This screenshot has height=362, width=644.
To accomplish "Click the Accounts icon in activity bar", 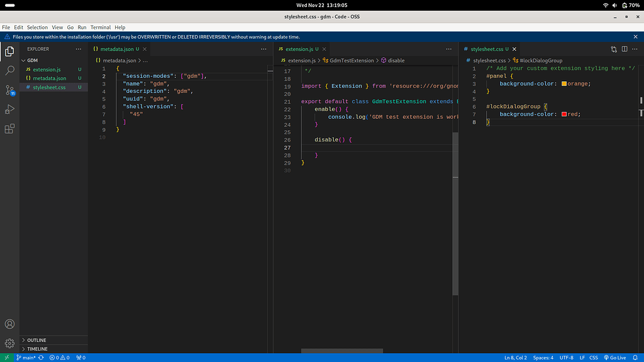I will (9, 324).
